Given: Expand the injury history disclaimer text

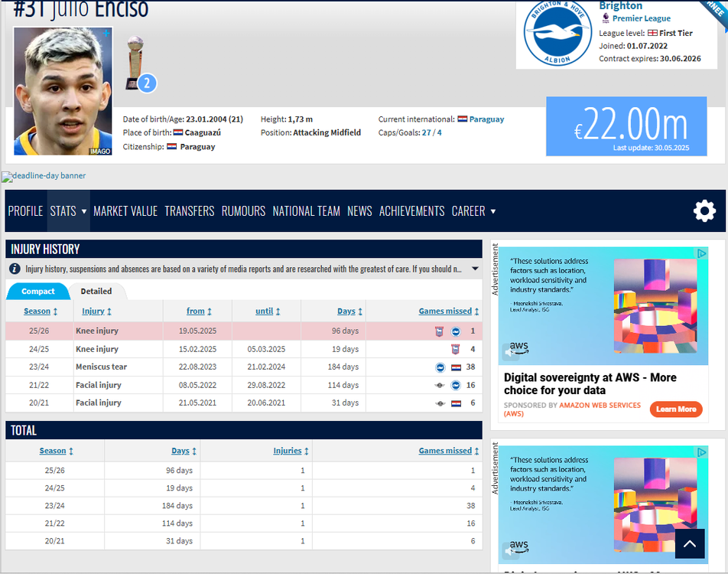Looking at the screenshot, I should pyautogui.click(x=475, y=269).
